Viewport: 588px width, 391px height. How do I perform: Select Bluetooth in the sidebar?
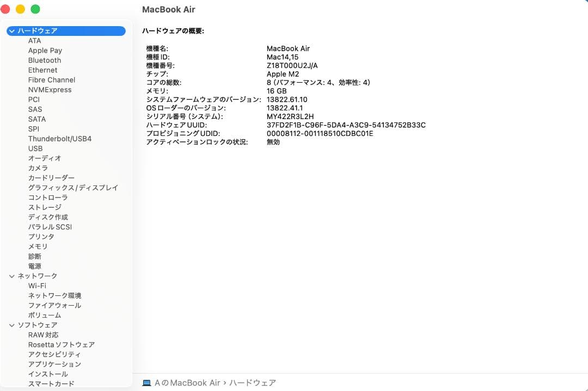coord(44,60)
